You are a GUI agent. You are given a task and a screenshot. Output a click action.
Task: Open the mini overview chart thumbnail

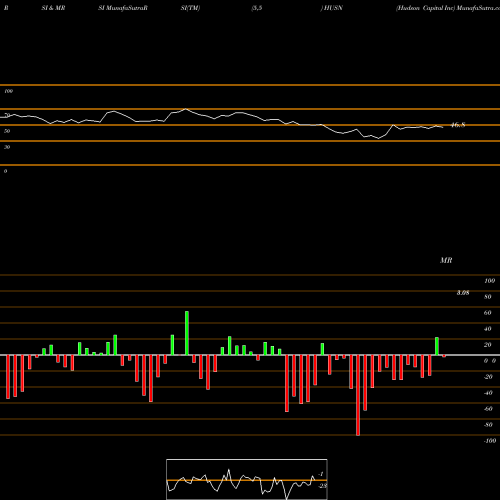pos(247,479)
